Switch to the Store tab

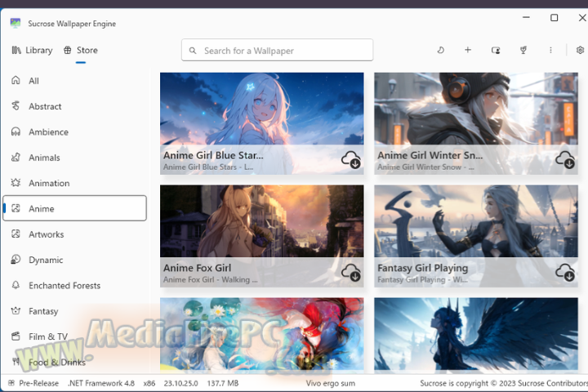tap(81, 51)
